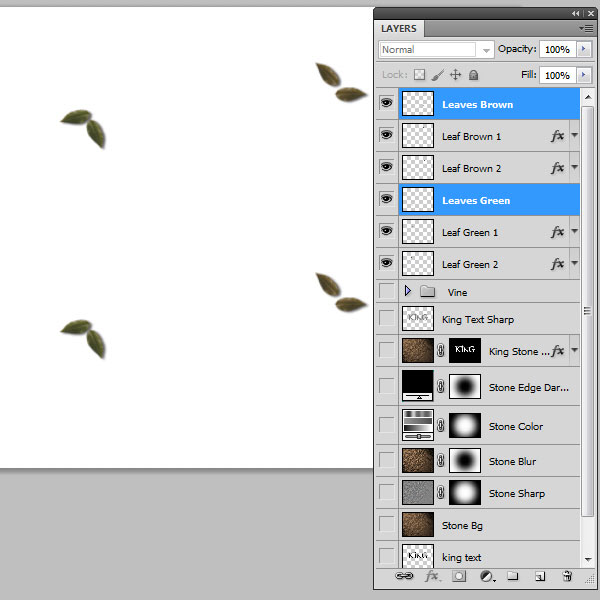Click the Stone Edge Dar... mask thumbnail
Screen dimensions: 600x600
click(x=465, y=386)
